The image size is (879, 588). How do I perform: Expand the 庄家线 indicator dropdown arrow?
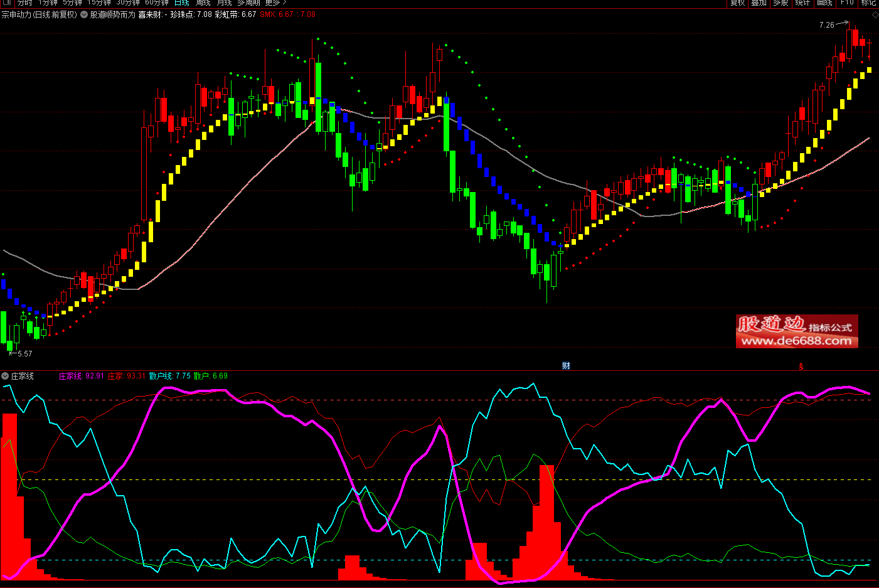coord(5,376)
